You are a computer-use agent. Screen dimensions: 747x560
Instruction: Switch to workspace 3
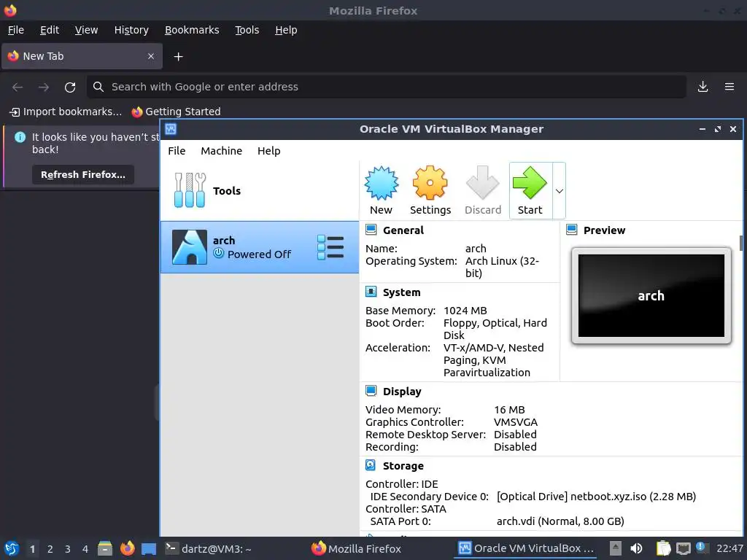[68, 549]
